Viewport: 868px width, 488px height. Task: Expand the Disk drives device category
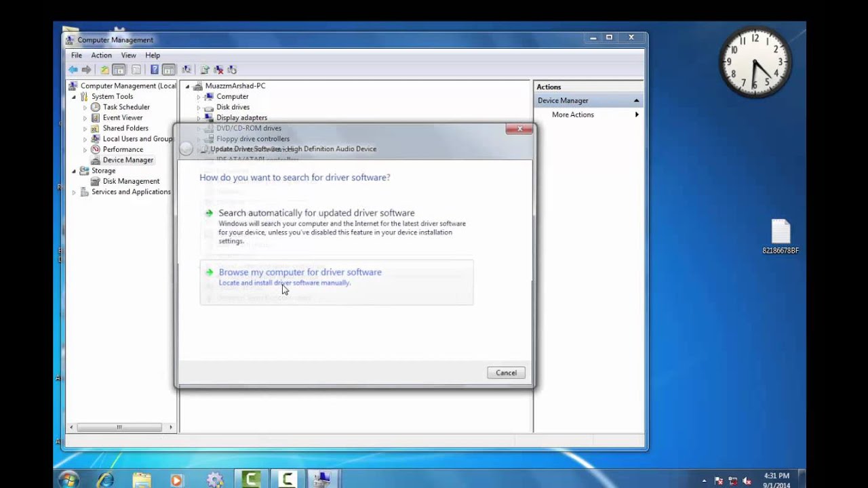(x=199, y=107)
